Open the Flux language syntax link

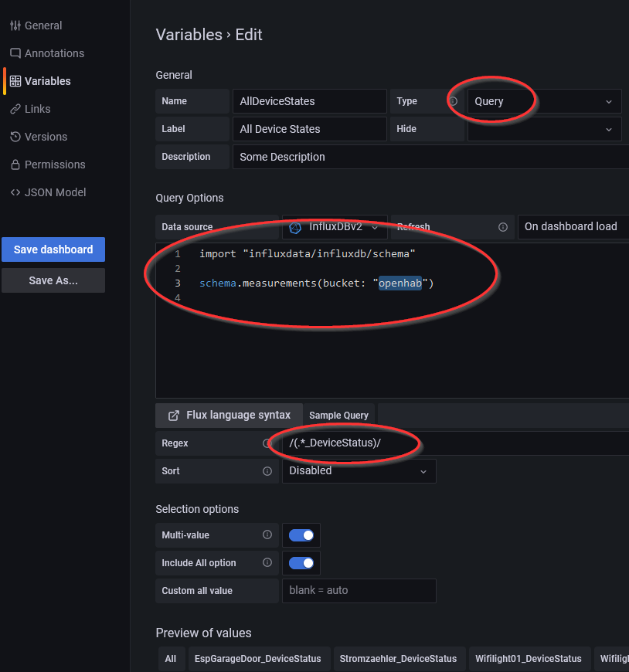click(x=229, y=416)
